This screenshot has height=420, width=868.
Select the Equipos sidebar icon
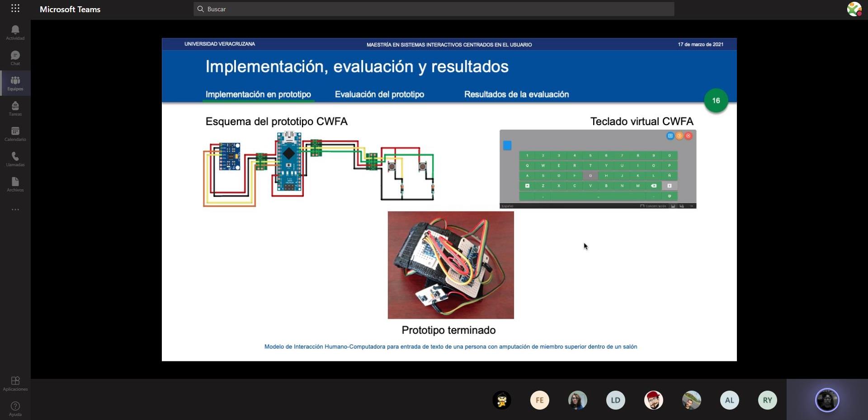point(15,83)
